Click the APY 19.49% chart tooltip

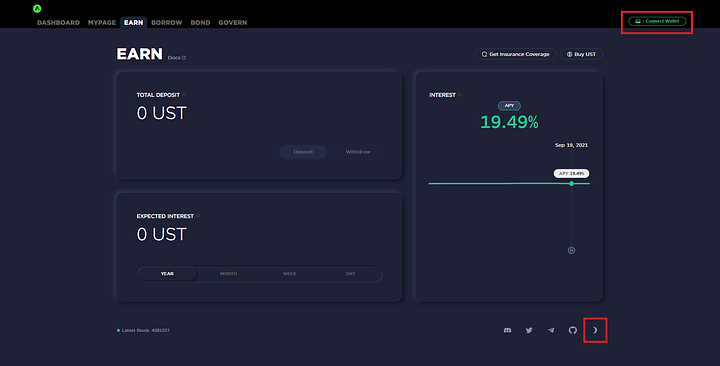click(571, 174)
